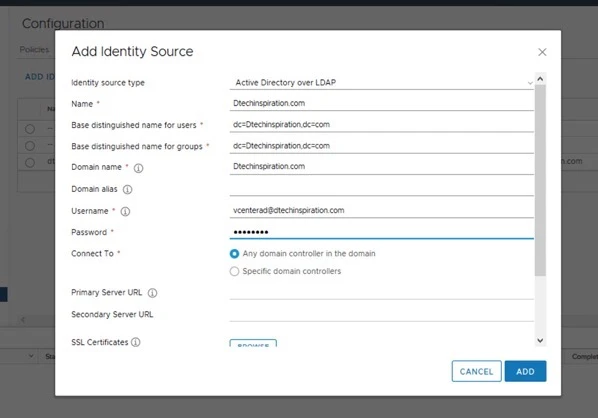Screen dimensions: 598x418
Task: Click the Identity source type chevron arrow
Action: tap(530, 83)
